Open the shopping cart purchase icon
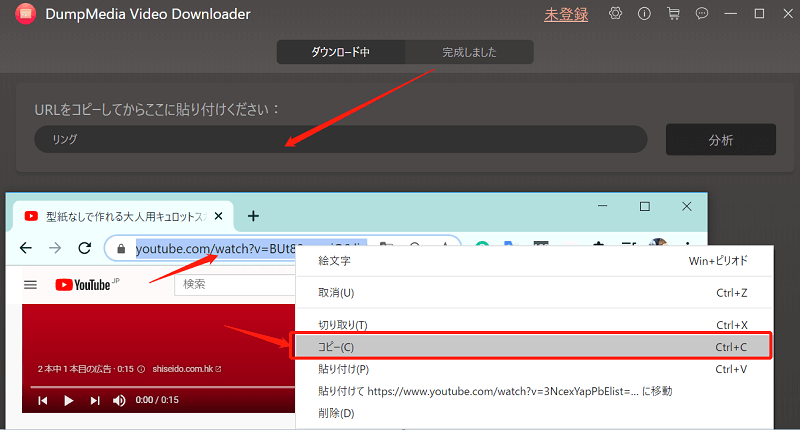 (673, 14)
